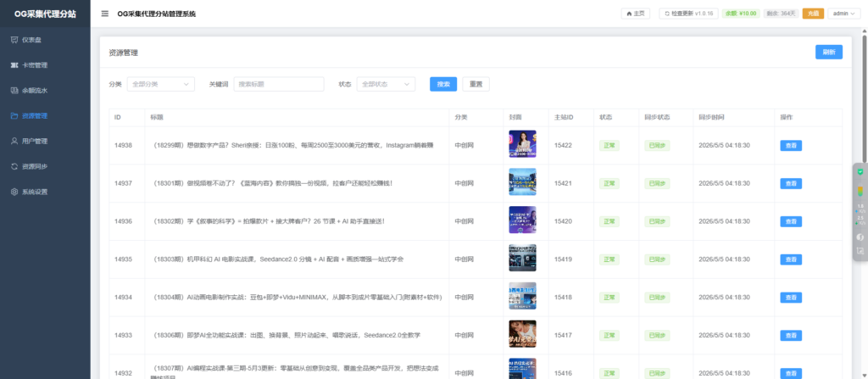Click the 重置 reset button
Screen dimensions: 868x379
point(476,84)
